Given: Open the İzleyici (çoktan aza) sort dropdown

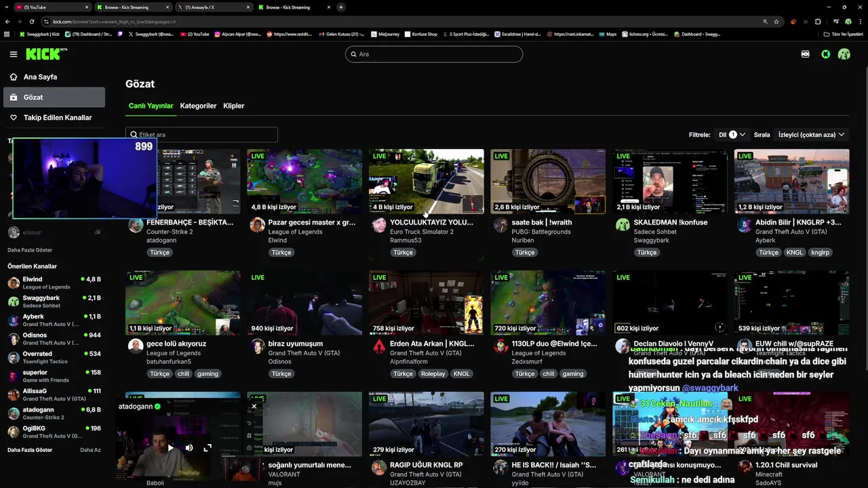Looking at the screenshot, I should [811, 135].
